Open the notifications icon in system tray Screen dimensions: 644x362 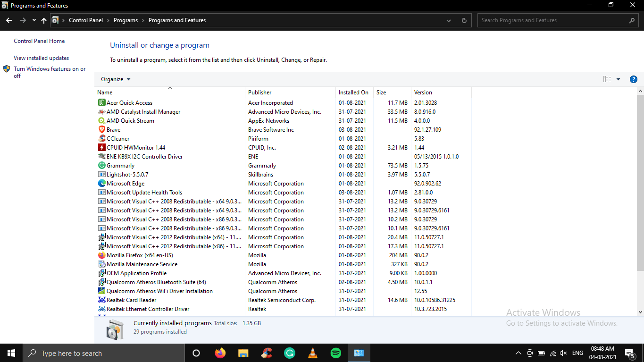pyautogui.click(x=629, y=353)
